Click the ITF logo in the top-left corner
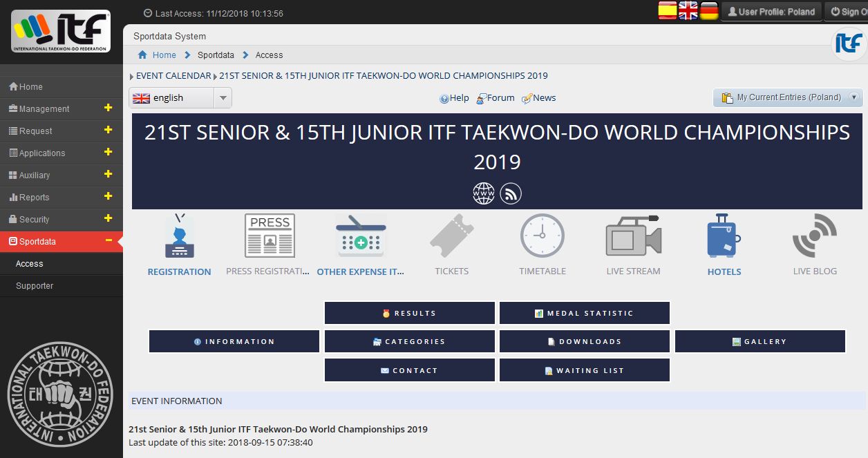868x458 pixels. coord(61,31)
